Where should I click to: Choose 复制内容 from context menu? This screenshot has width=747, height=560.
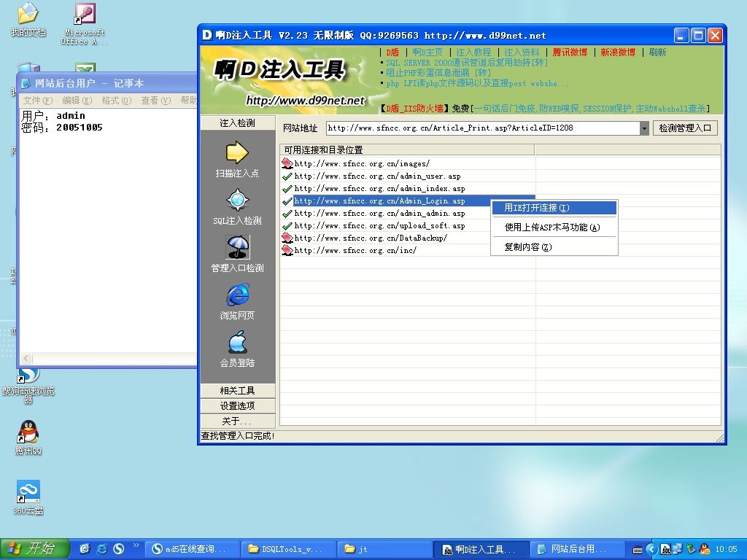554,246
